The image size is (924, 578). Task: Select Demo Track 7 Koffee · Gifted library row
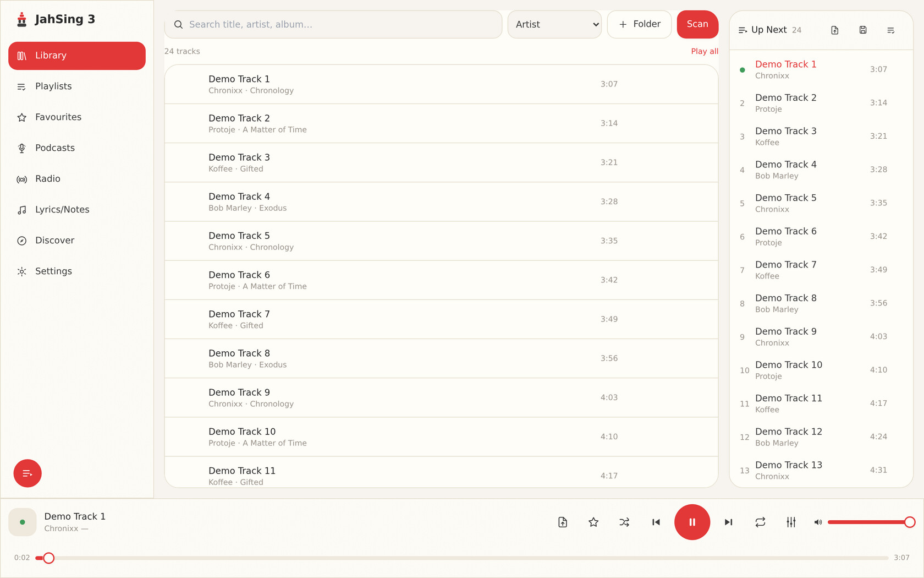[x=441, y=319]
